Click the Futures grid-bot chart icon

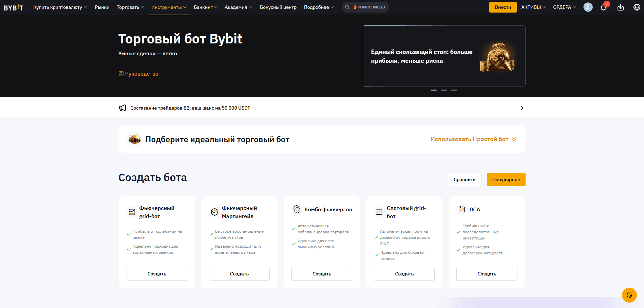[132, 212]
